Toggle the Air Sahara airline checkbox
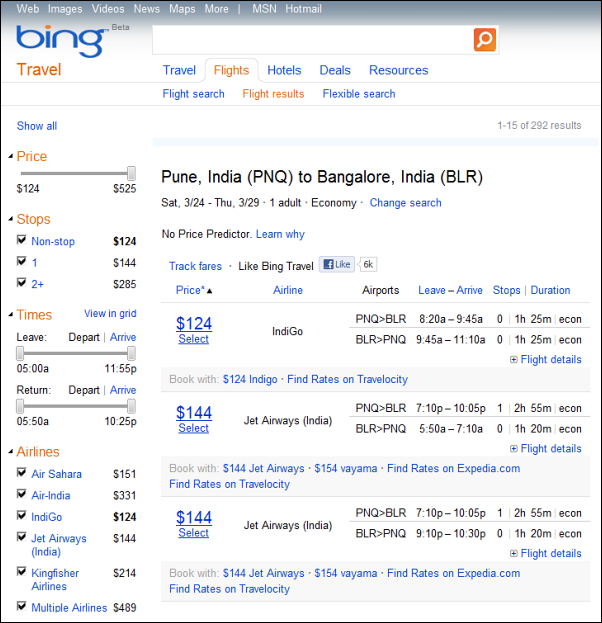The height and width of the screenshot is (623, 602). tap(21, 472)
